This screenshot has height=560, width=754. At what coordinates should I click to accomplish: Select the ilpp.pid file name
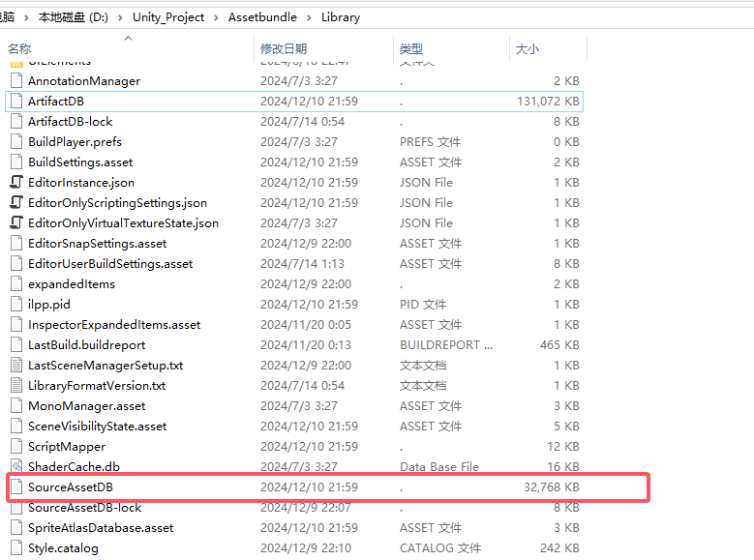pos(49,304)
